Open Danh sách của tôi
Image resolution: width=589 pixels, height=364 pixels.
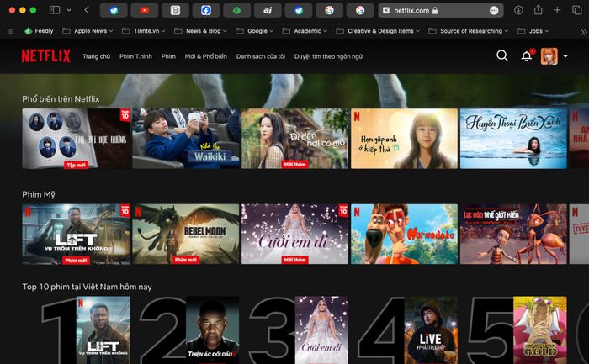coord(261,56)
